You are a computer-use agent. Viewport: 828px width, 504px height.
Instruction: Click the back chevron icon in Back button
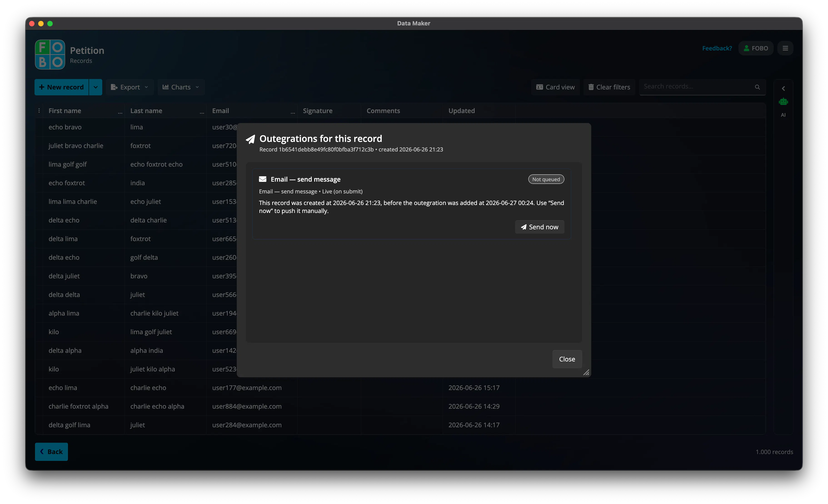pos(42,452)
